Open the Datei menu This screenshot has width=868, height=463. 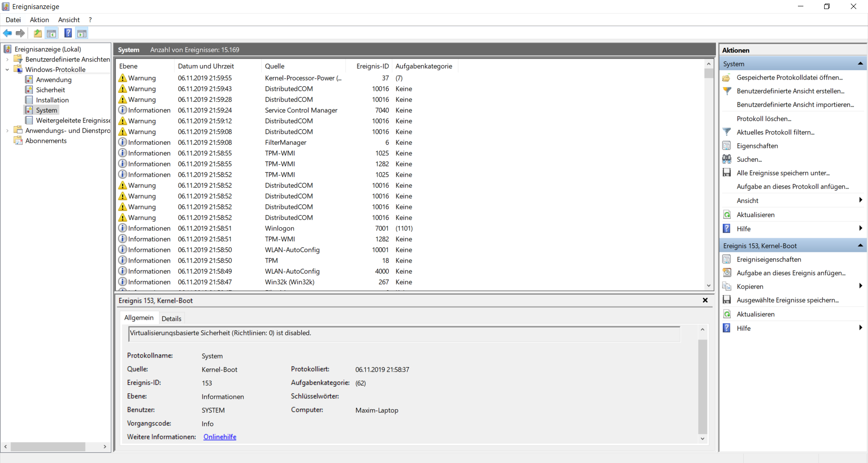point(13,20)
